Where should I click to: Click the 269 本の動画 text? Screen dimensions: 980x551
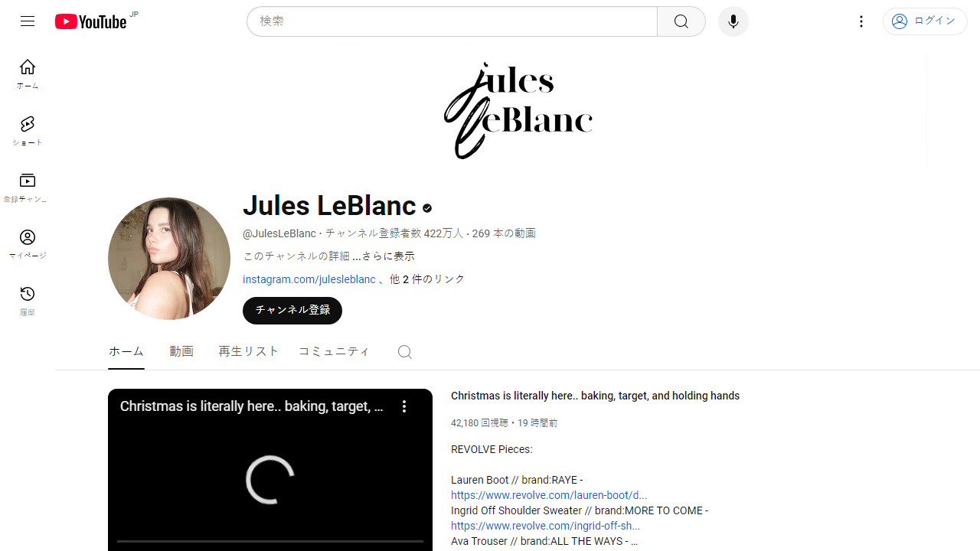[x=504, y=233]
